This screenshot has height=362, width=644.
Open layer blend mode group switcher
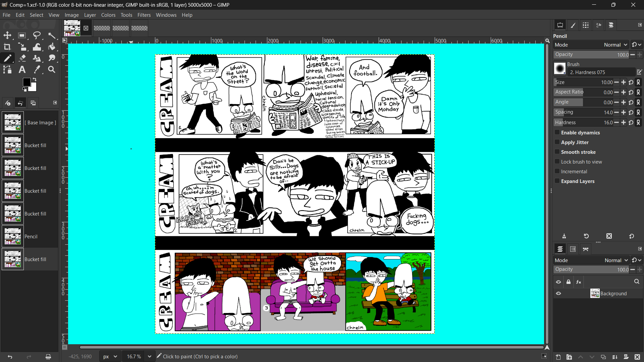point(636,260)
